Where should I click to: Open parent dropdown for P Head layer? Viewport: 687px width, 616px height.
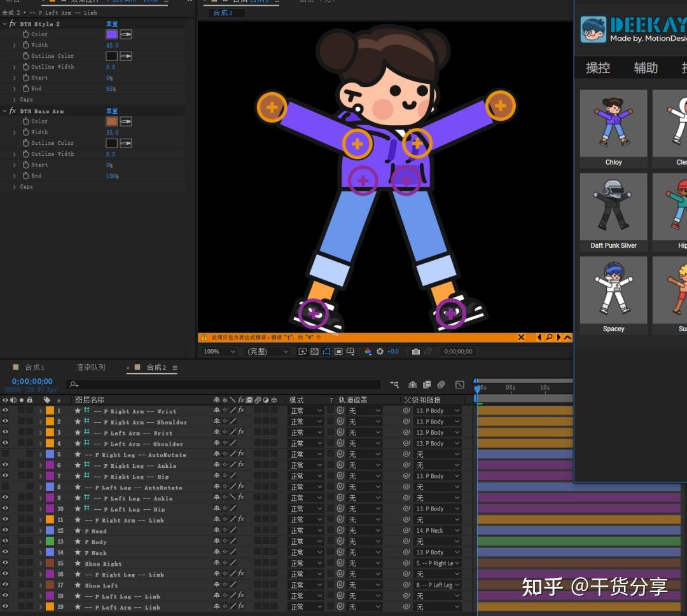[x=438, y=531]
